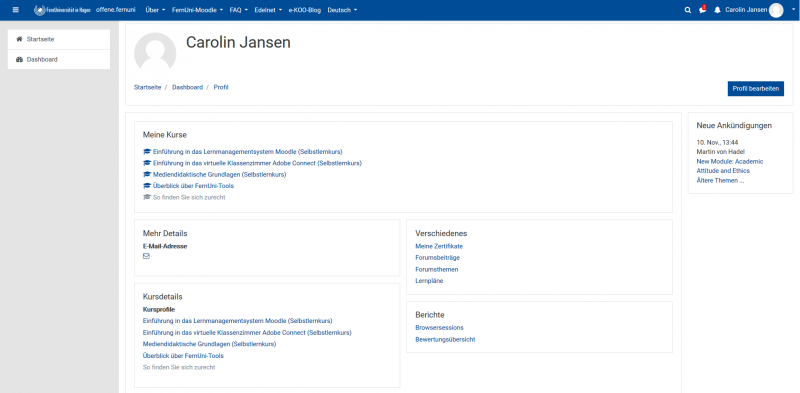Expand the Über dropdown menu
The height and width of the screenshot is (393, 800).
pyautogui.click(x=155, y=10)
